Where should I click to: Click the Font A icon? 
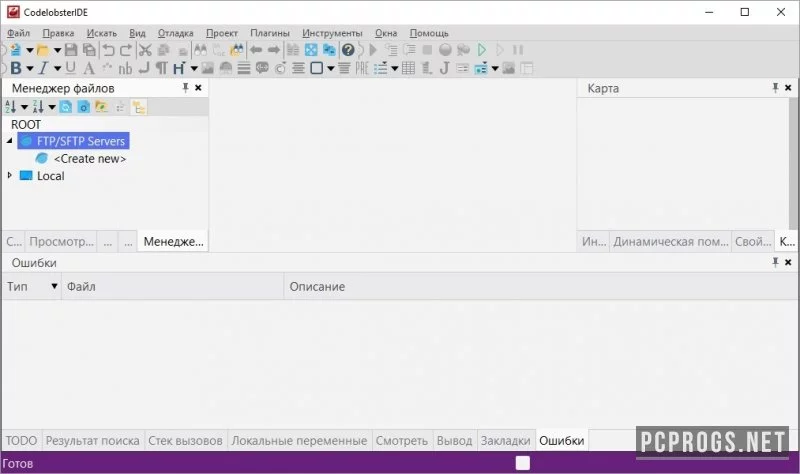(89, 68)
